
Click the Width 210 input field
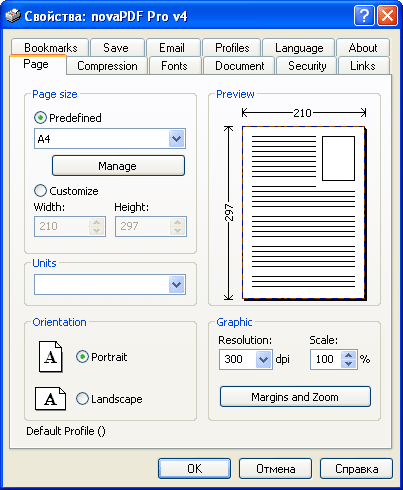pos(62,226)
